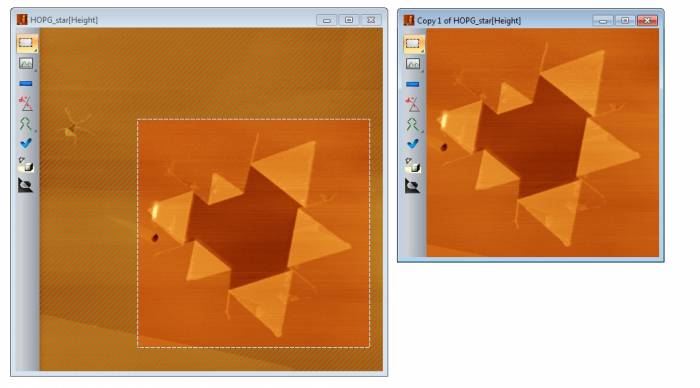Click the blue checkmark in Copy 1 window

click(x=413, y=144)
